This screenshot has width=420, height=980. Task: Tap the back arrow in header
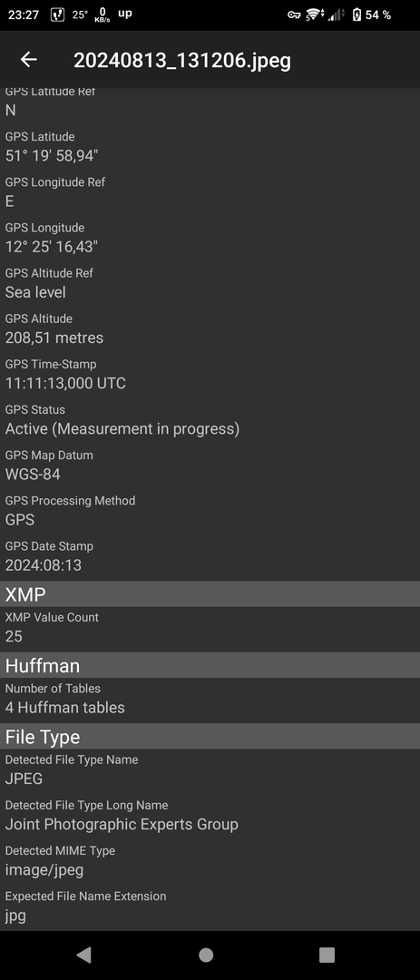click(29, 59)
